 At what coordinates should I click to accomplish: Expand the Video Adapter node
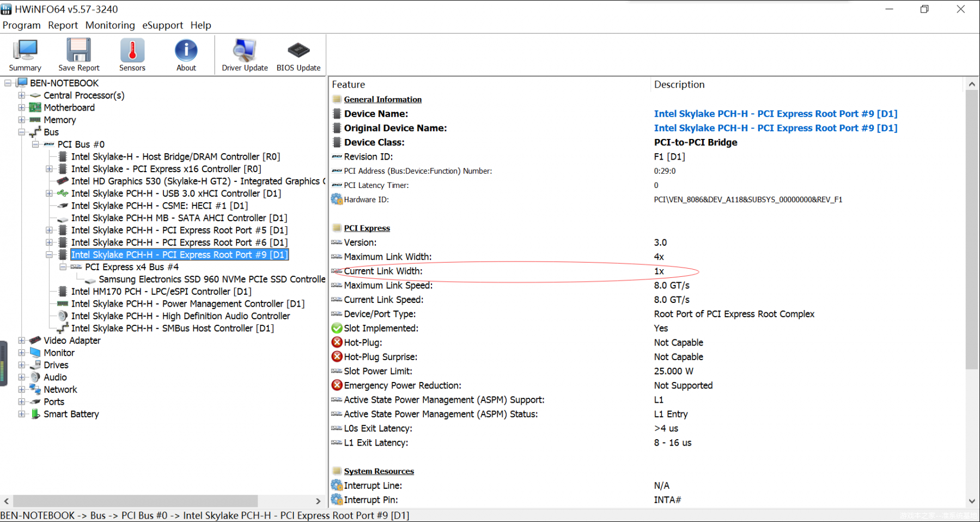coord(22,340)
